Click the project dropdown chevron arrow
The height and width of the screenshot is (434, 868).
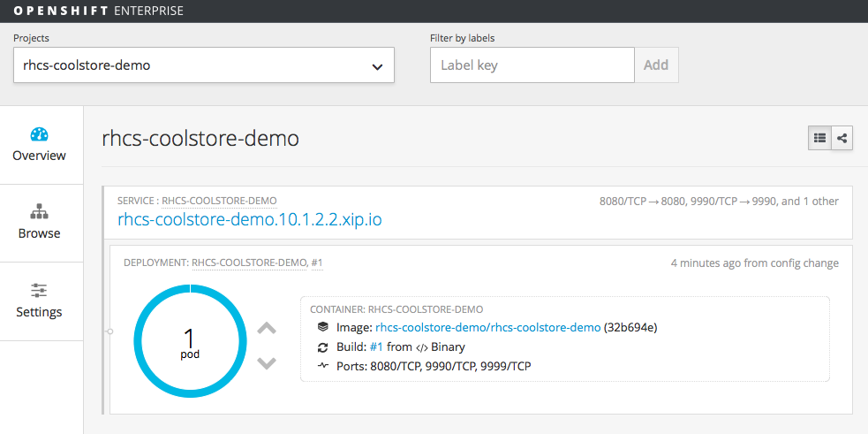point(377,66)
